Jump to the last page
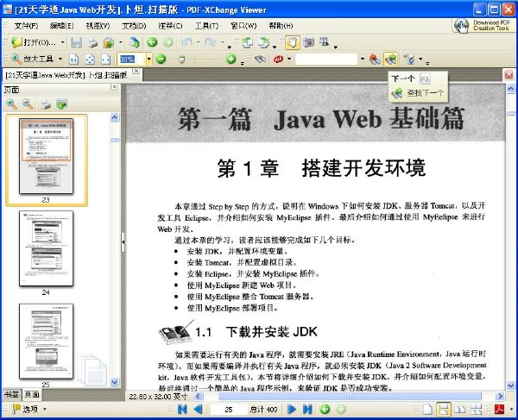Screen dimensions: 518x420 tap(307, 410)
